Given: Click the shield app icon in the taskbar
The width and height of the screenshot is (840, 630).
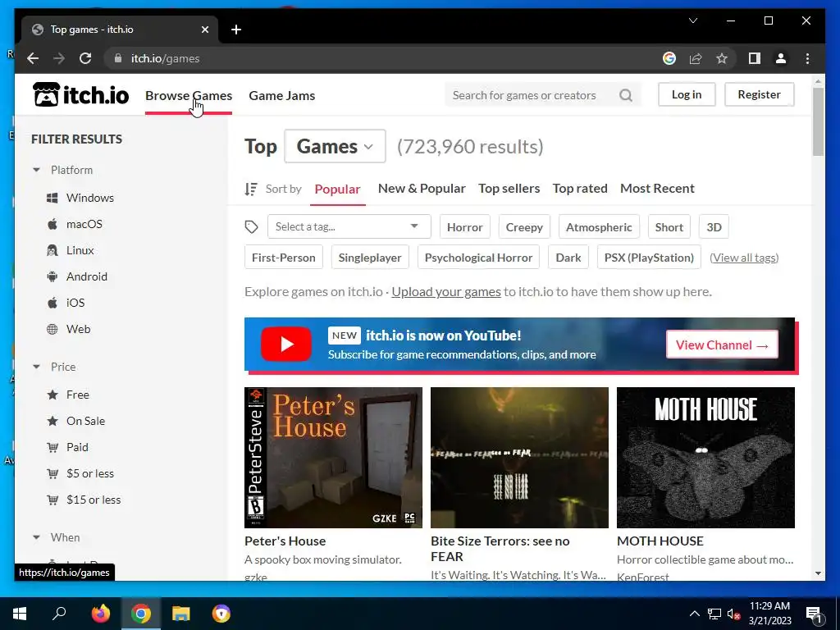Looking at the screenshot, I should pos(221,614).
